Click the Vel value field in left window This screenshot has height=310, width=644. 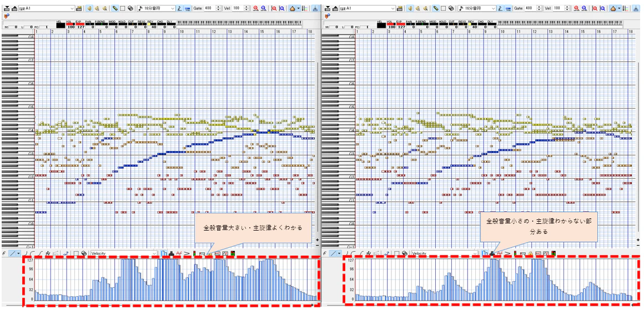tap(238, 8)
